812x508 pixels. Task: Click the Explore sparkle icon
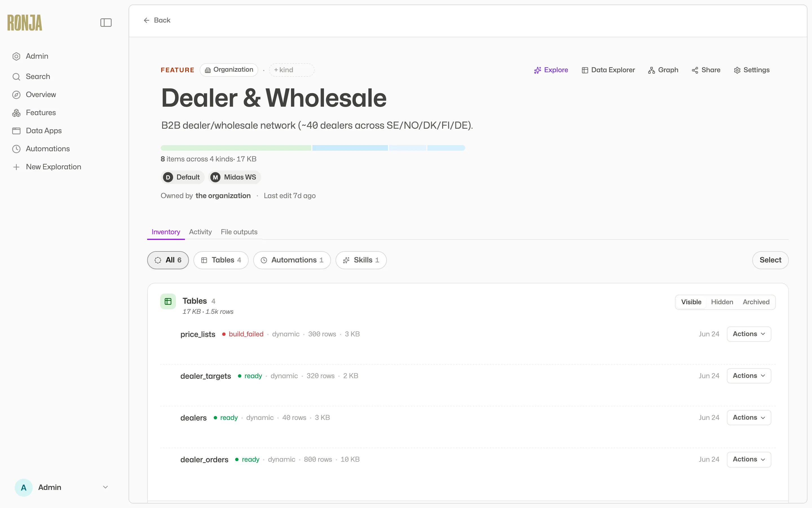(538, 70)
